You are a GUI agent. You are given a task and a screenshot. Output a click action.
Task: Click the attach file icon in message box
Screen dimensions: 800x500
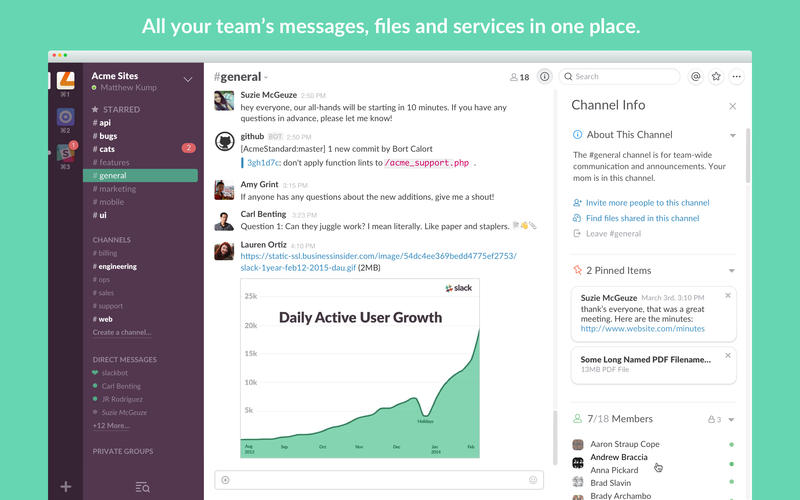225,480
